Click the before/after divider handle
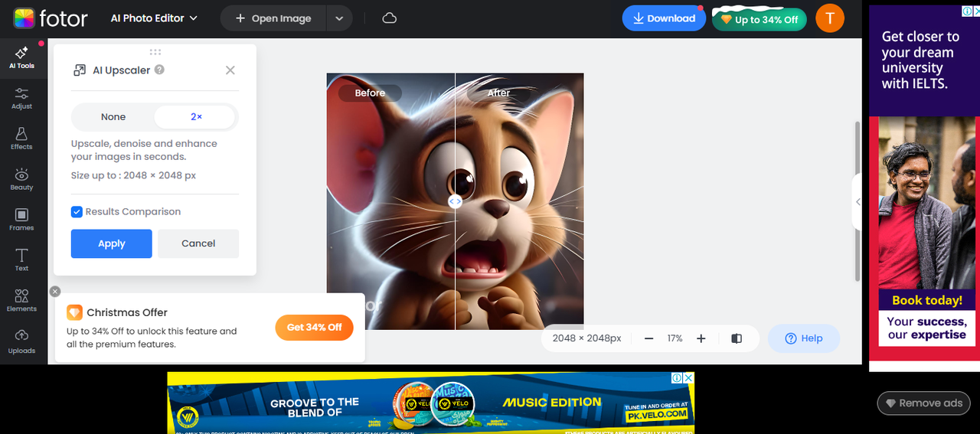 pos(455,201)
